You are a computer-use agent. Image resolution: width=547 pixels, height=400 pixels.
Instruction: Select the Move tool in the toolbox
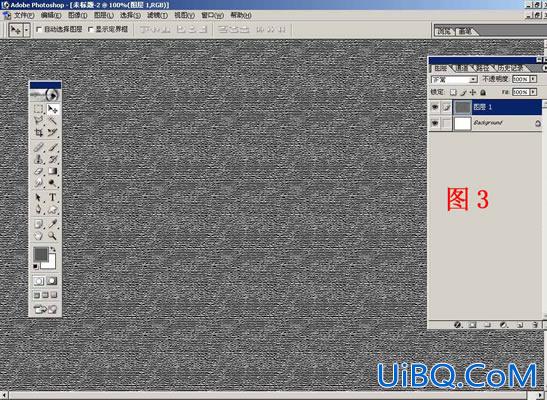click(x=52, y=109)
